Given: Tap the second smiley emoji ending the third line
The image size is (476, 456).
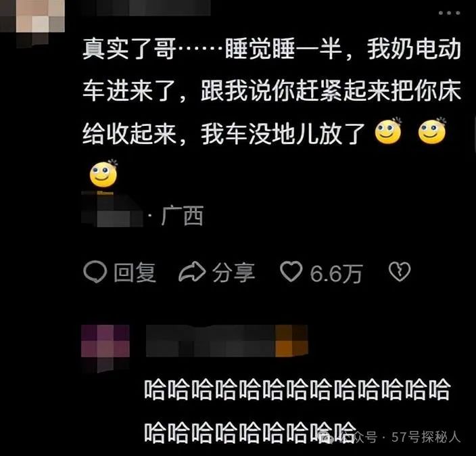Looking at the screenshot, I should point(432,131).
